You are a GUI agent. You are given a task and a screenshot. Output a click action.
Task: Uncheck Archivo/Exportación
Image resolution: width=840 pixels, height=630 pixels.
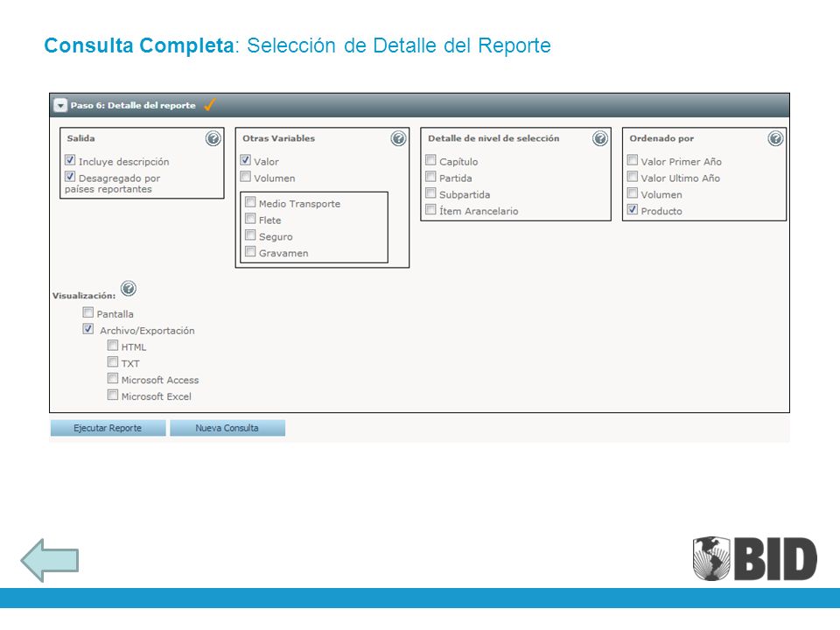coord(88,329)
